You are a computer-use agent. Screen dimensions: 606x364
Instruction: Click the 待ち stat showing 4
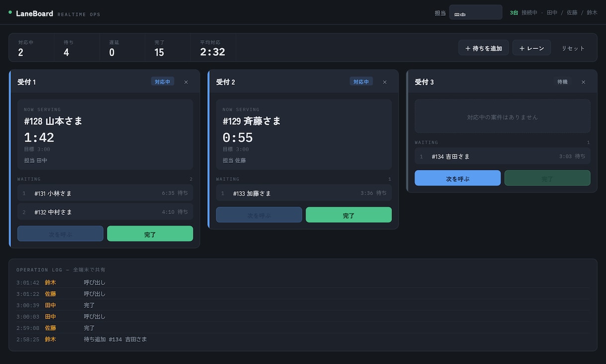click(76, 48)
